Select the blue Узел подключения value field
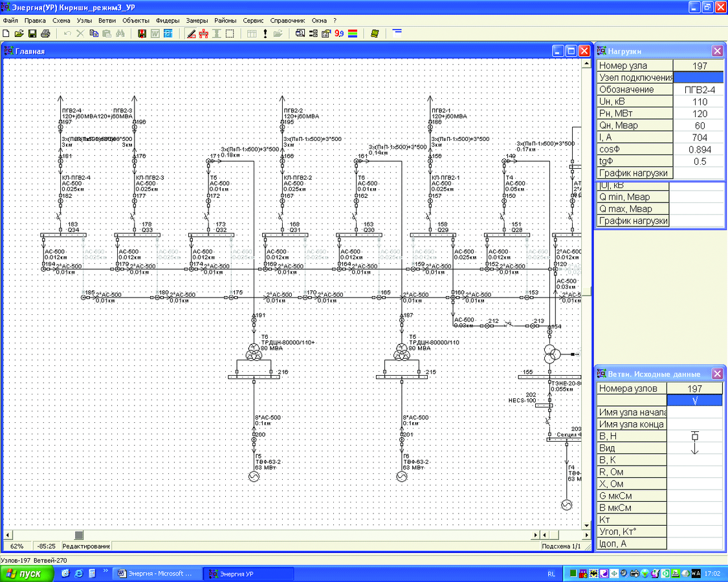Viewport: 728px width, 582px height. pos(698,78)
